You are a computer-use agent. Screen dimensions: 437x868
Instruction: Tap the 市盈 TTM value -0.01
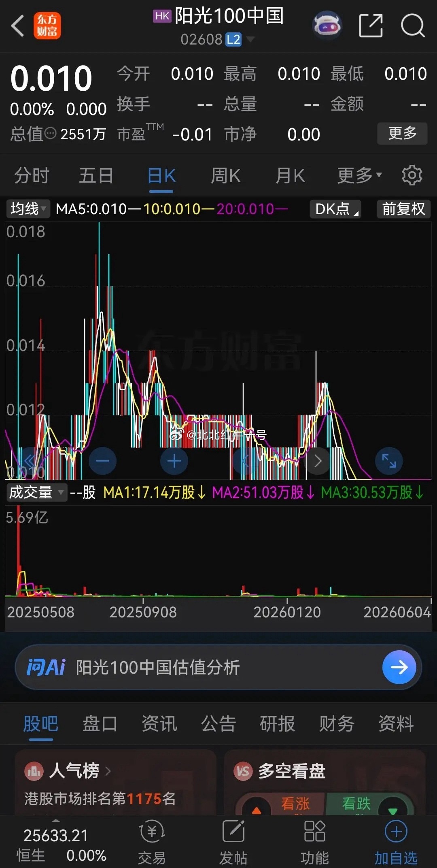click(192, 134)
